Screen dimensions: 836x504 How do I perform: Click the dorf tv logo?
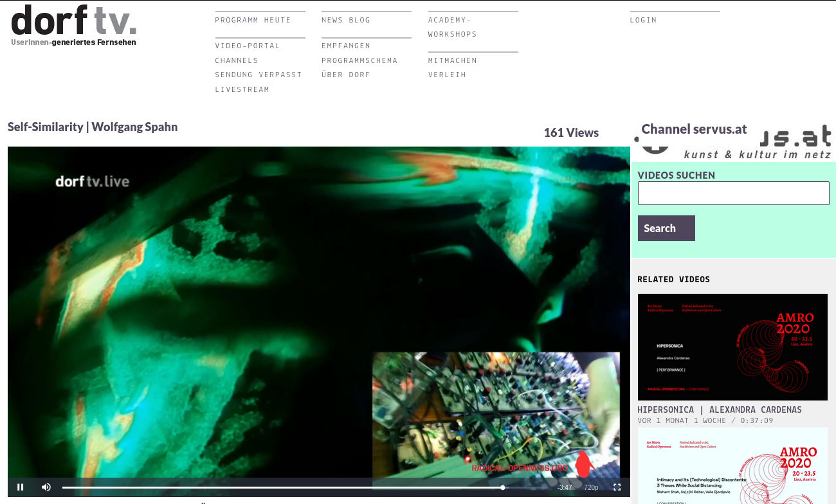pyautogui.click(x=73, y=26)
